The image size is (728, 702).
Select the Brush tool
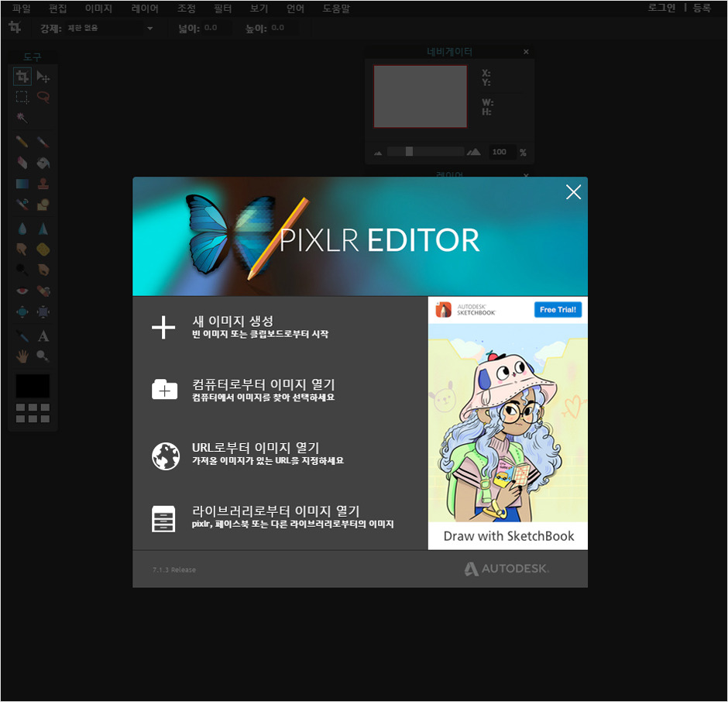click(x=43, y=142)
